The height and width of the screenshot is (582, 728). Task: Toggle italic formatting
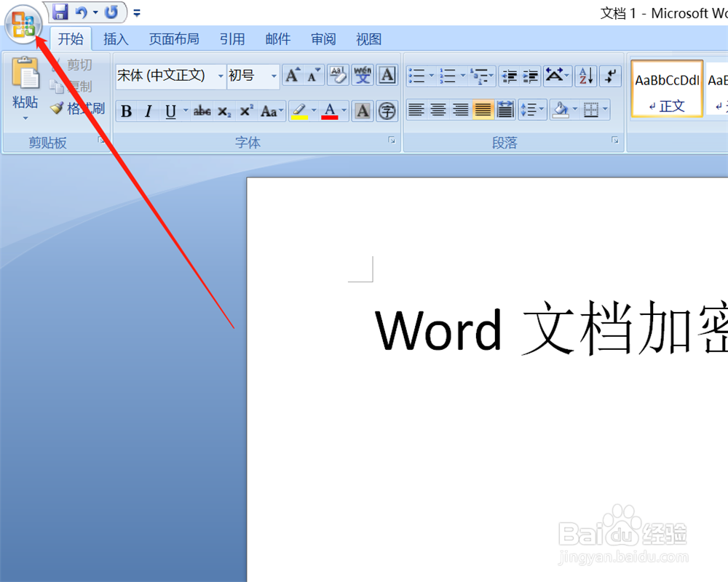click(x=148, y=111)
